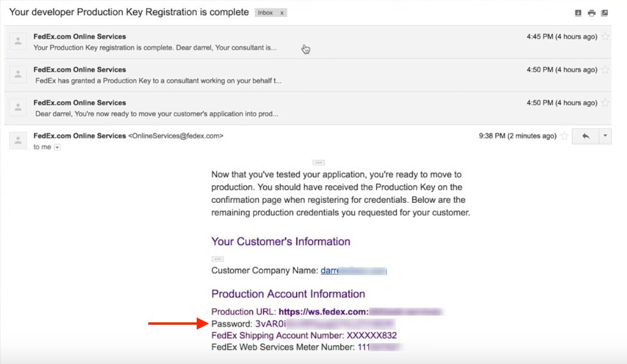The width and height of the screenshot is (627, 364).
Task: Click the sender avatar of the 4:45 PM message
Action: tap(18, 41)
